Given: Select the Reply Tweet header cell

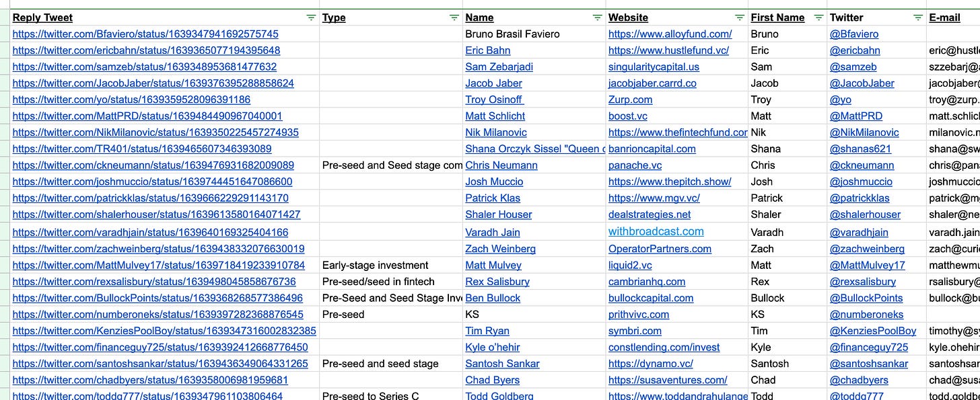Looking at the screenshot, I should (164, 17).
